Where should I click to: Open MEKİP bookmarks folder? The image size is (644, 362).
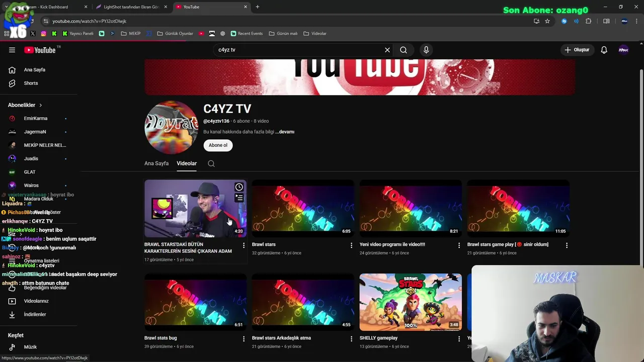(x=131, y=34)
